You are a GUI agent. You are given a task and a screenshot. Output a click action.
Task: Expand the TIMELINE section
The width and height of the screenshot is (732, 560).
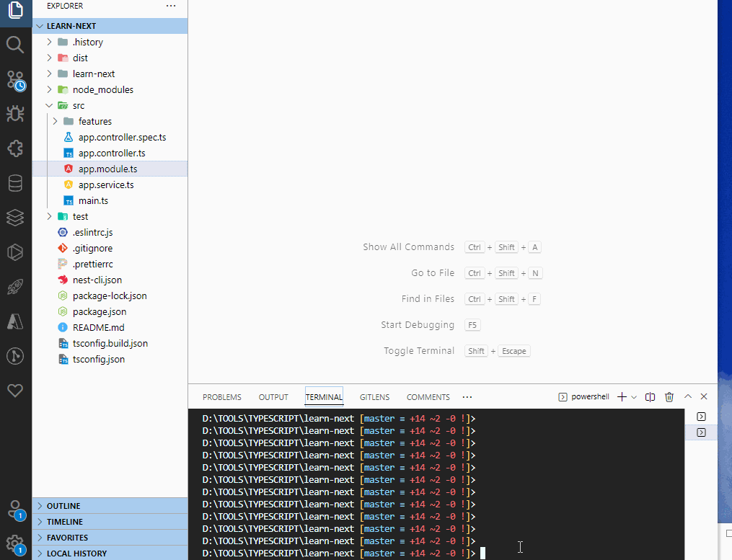click(110, 522)
